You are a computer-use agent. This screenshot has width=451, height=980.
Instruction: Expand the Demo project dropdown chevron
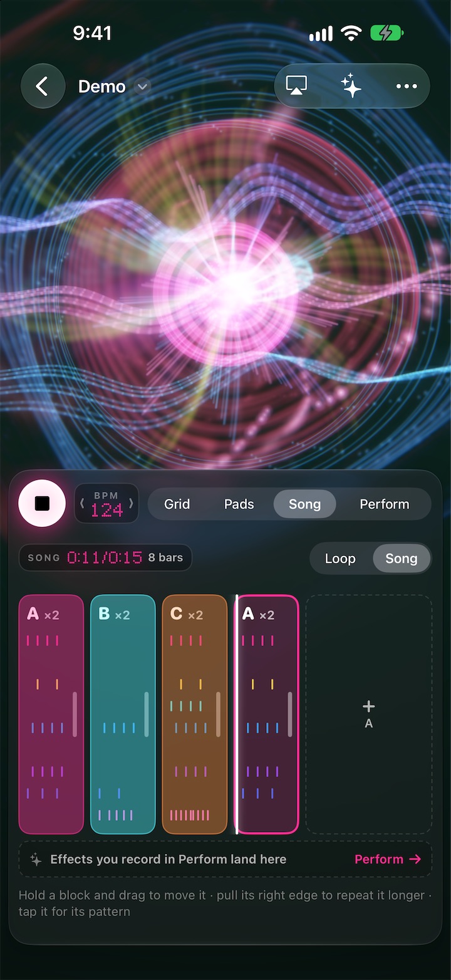(x=143, y=86)
